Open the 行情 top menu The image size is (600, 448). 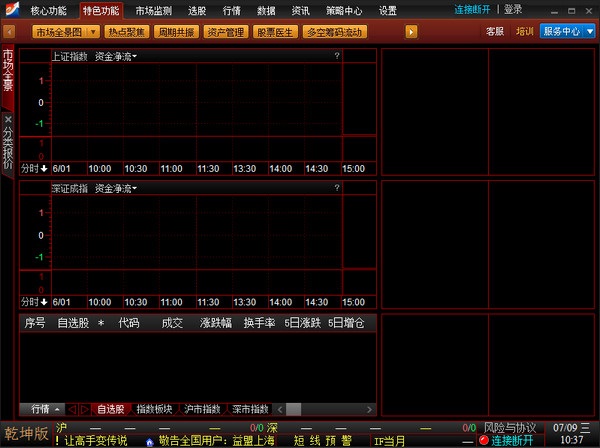click(x=232, y=11)
